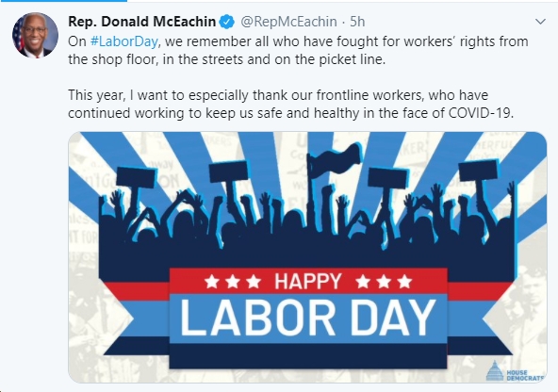Image resolution: width=558 pixels, height=392 pixels.
Task: Click the dark navy ribbon below LABOR DAY
Action: 308,355
